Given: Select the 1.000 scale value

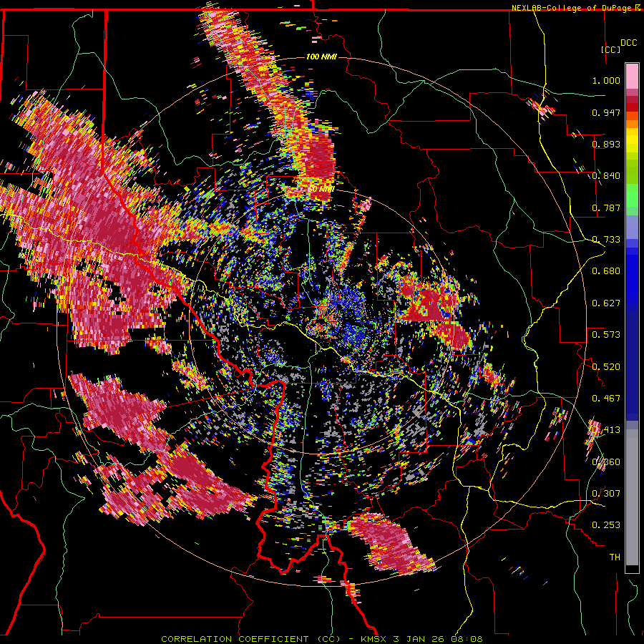Looking at the screenshot, I should tap(606, 80).
